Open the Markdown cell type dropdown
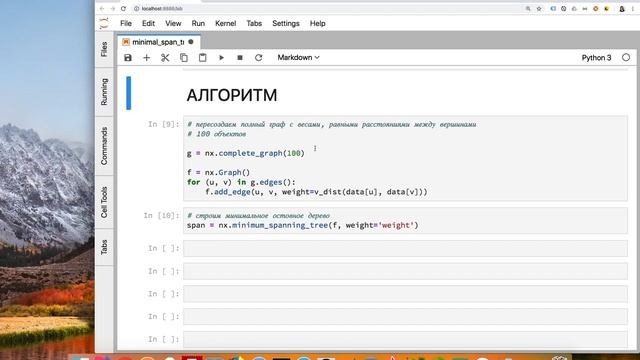This screenshot has height=360, width=640. pos(298,58)
